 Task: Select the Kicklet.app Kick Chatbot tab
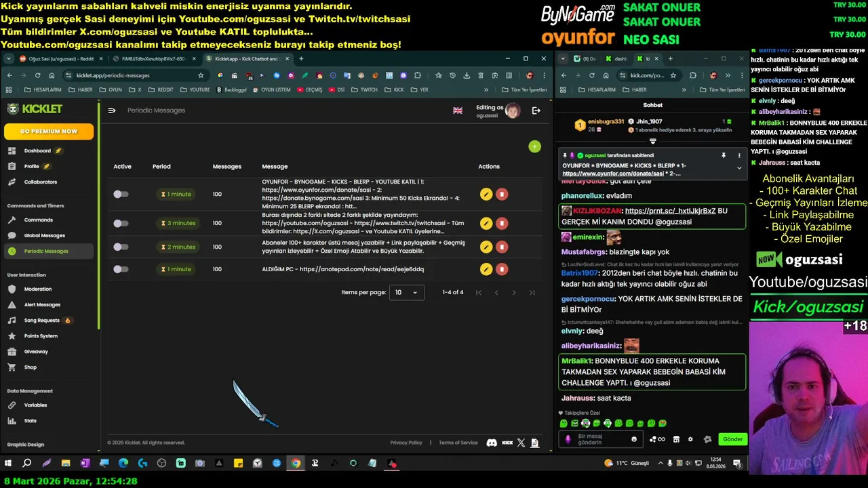[x=247, y=59]
